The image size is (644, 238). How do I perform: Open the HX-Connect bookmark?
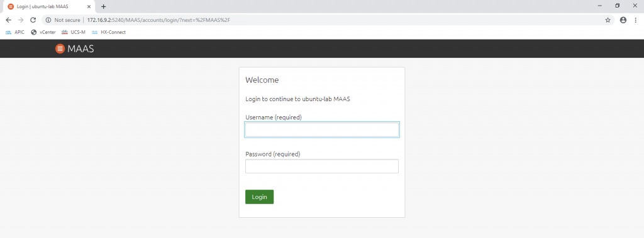(x=108, y=32)
